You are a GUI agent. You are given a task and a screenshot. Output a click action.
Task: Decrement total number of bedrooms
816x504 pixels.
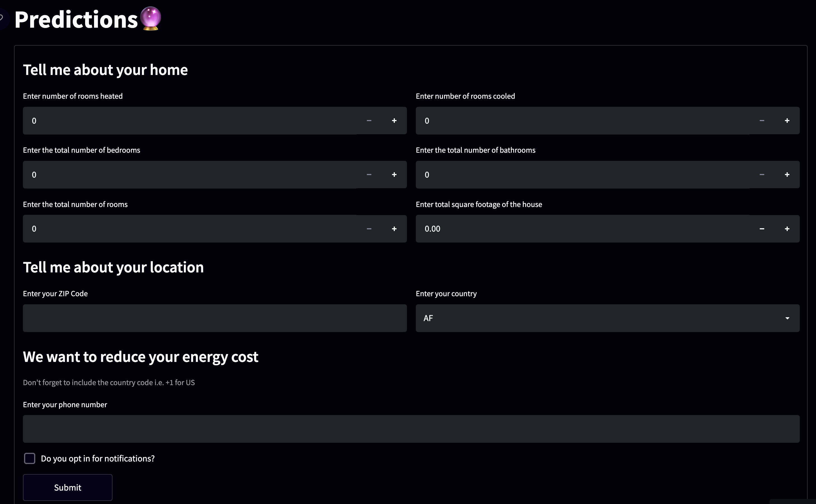[x=369, y=175]
